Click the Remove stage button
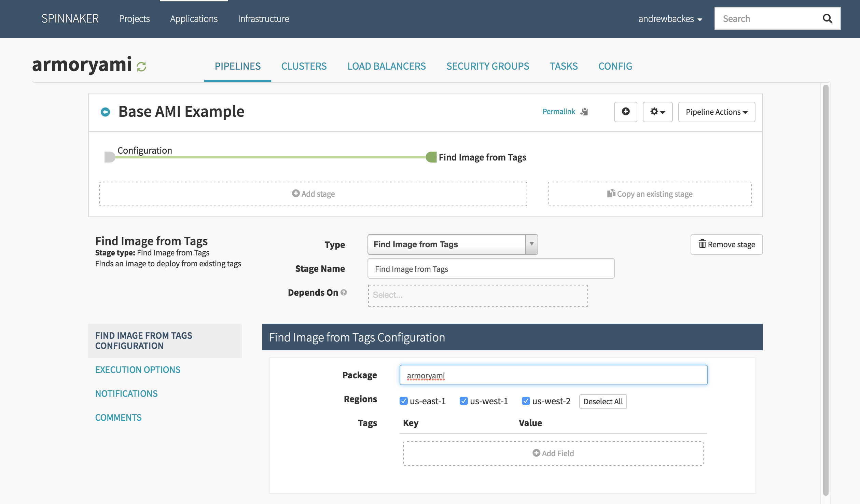Viewport: 860px width, 504px height. pos(726,244)
